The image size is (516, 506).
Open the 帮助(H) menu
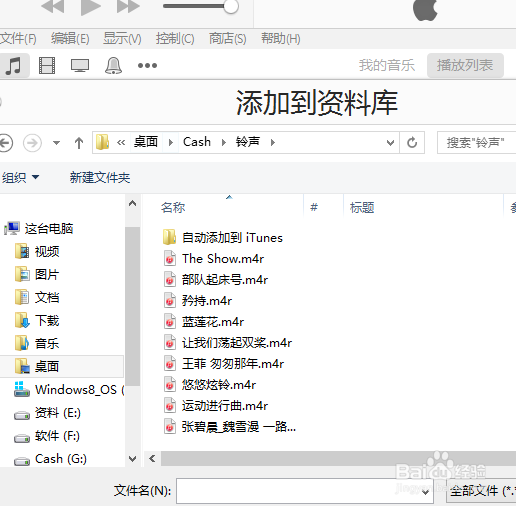click(280, 39)
